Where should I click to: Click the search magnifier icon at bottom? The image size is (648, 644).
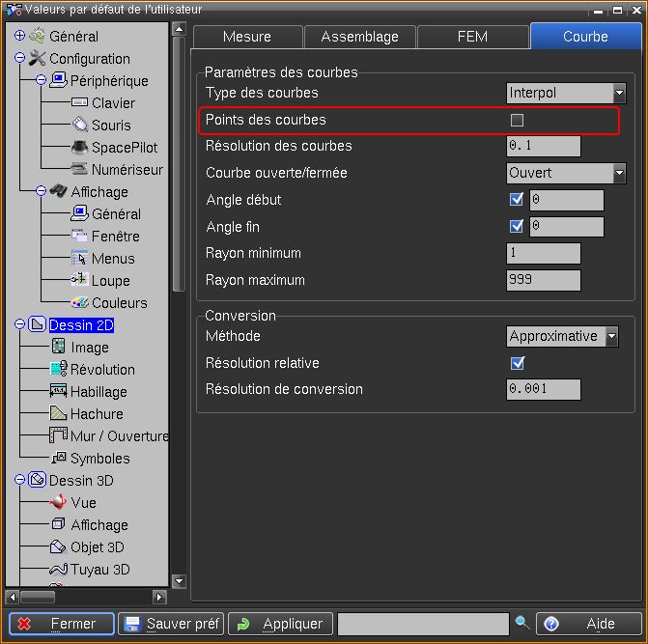(x=522, y=624)
